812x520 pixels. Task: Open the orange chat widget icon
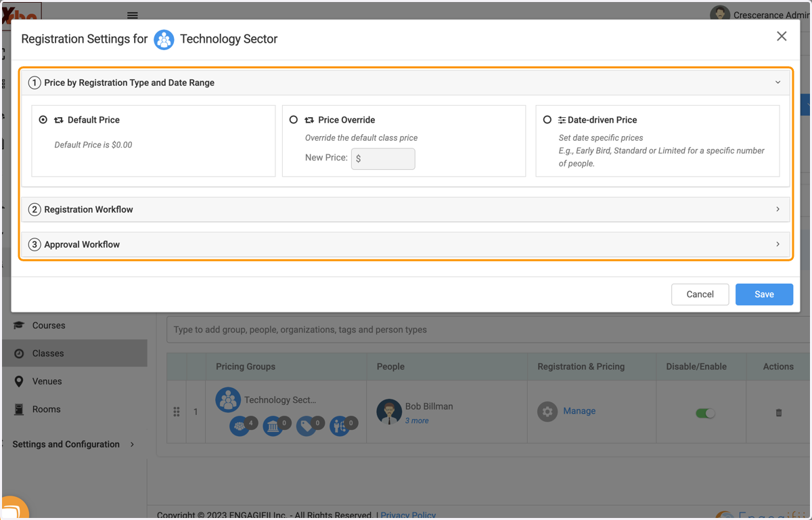tap(14, 509)
